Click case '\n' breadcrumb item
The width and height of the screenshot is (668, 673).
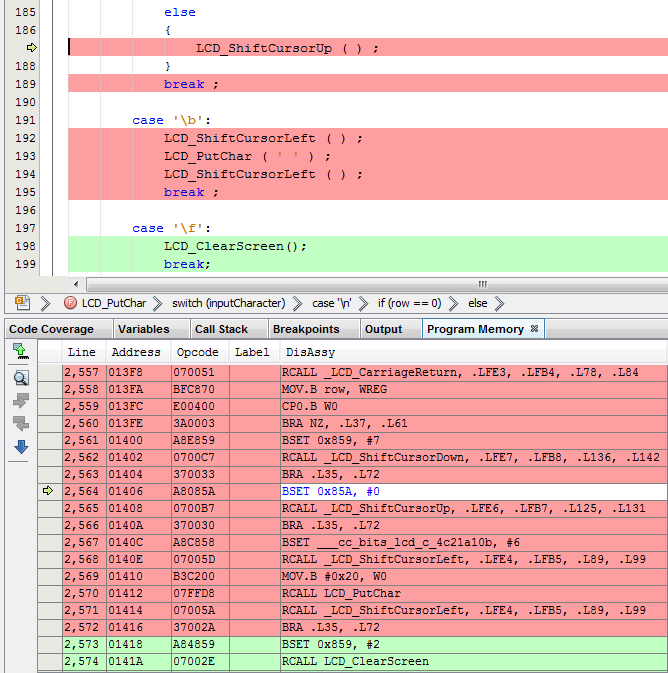click(x=331, y=303)
